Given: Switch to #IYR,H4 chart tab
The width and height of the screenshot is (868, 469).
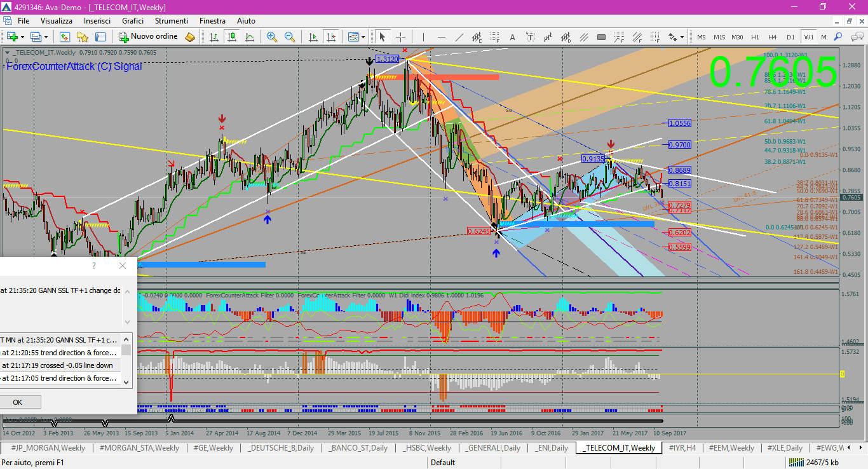Looking at the screenshot, I should (x=682, y=448).
